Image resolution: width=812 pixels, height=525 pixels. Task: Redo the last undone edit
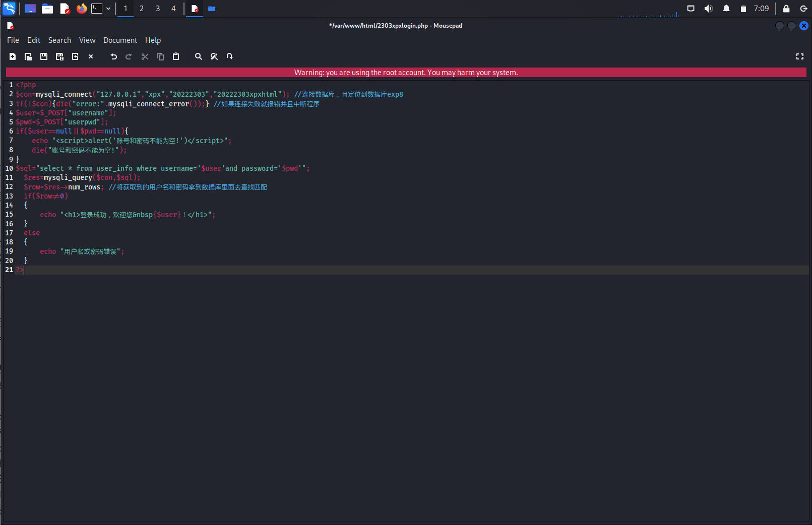[129, 56]
